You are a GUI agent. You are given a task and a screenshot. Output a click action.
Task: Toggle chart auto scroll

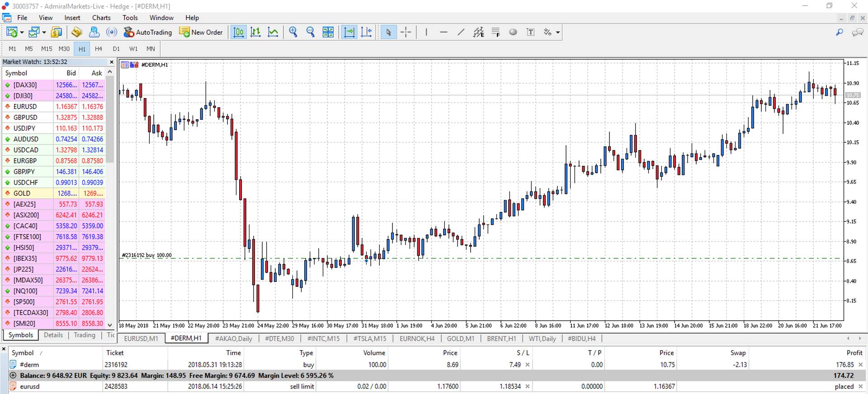(349, 32)
